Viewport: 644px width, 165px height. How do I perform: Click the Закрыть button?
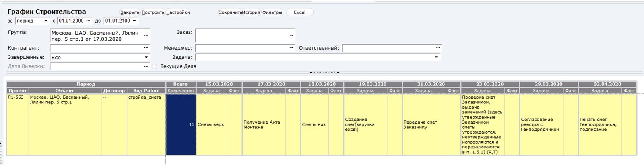(x=130, y=12)
